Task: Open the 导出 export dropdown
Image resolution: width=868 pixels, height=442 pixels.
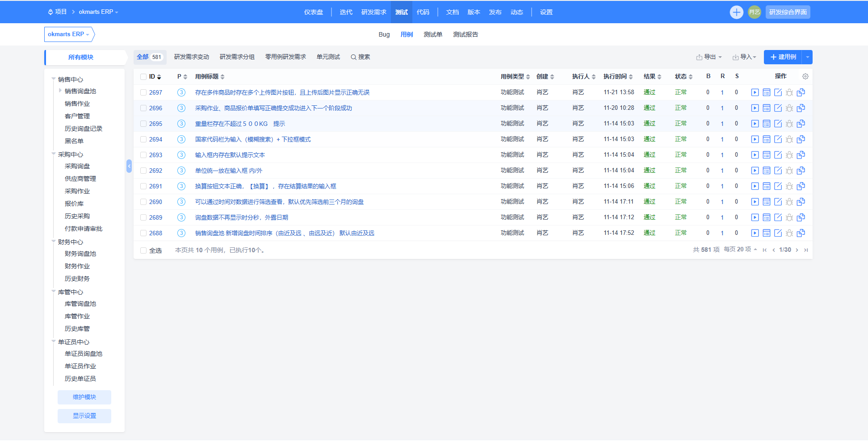Action: (709, 57)
